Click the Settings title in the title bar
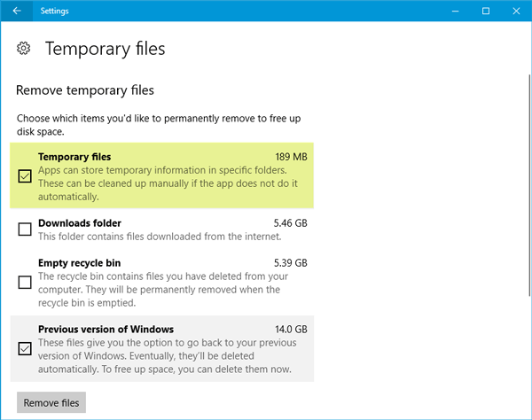 tap(55, 11)
